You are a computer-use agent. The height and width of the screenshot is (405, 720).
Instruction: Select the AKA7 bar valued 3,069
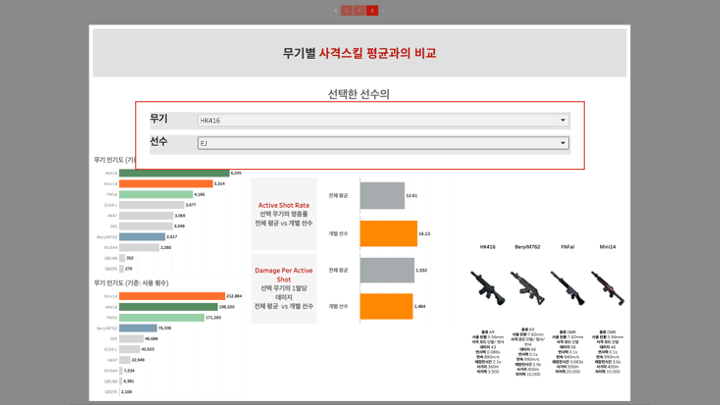coord(146,215)
